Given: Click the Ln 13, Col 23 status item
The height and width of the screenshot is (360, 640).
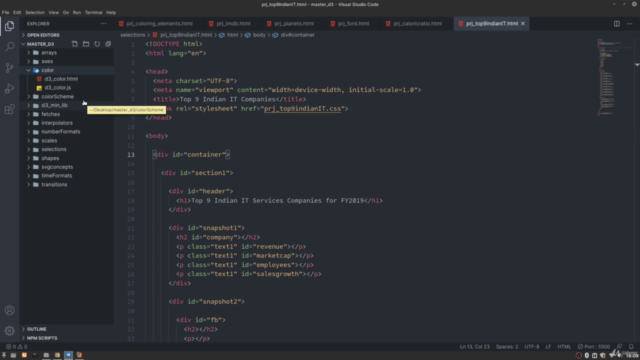Looking at the screenshot, I should pos(474,347).
